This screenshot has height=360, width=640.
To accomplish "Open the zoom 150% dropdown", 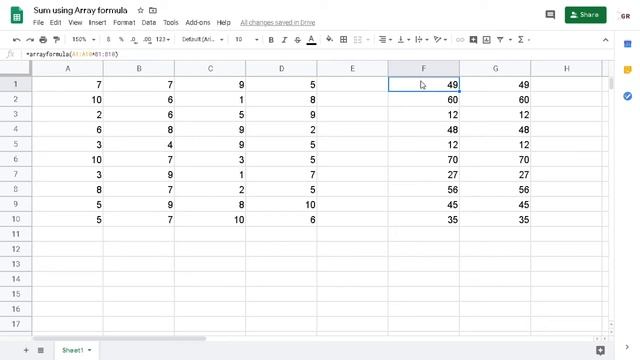I will point(84,40).
